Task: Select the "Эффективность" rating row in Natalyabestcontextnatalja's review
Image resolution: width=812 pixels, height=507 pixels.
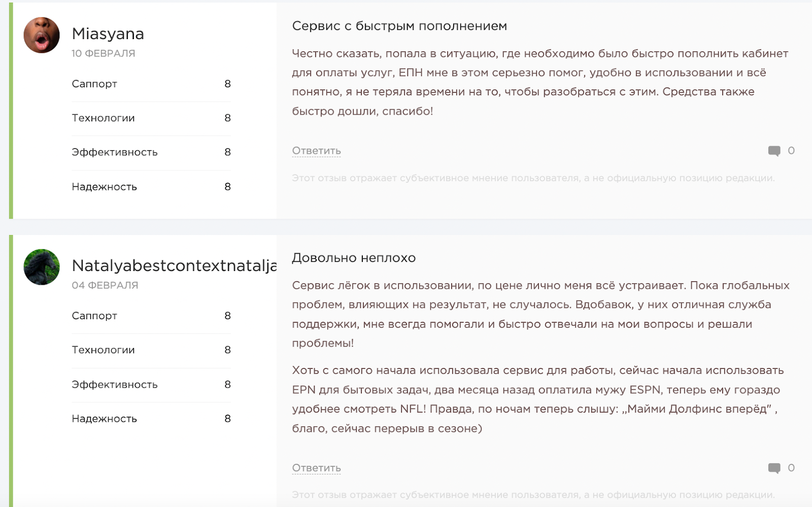Action: click(151, 385)
